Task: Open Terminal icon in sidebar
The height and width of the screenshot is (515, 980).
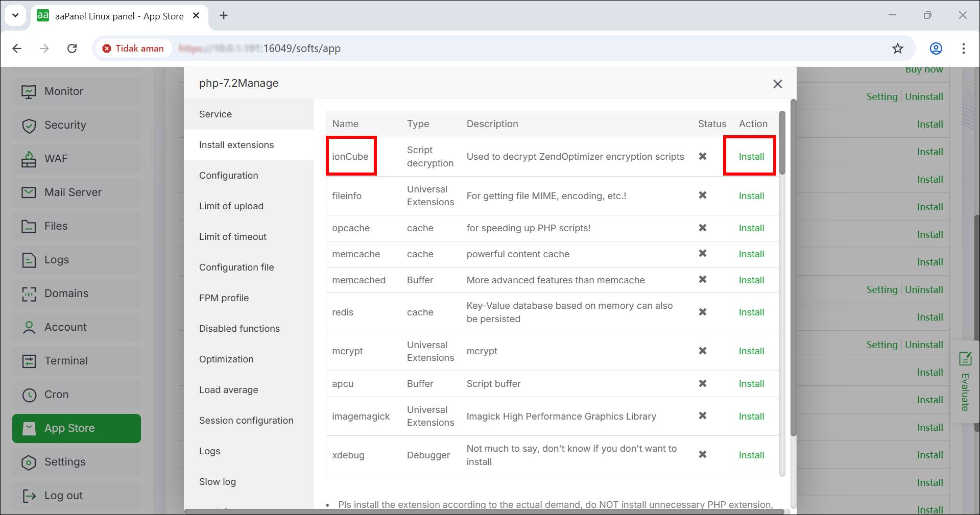Action: point(29,361)
